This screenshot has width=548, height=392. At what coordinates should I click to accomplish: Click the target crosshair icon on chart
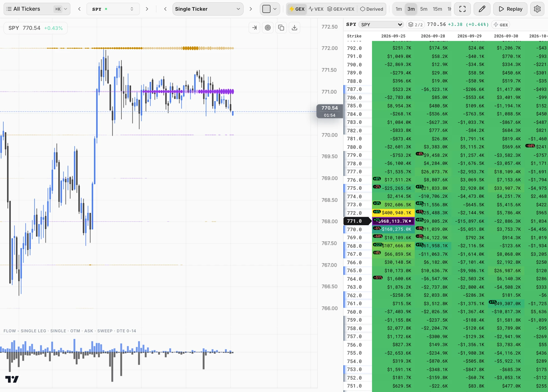(268, 28)
